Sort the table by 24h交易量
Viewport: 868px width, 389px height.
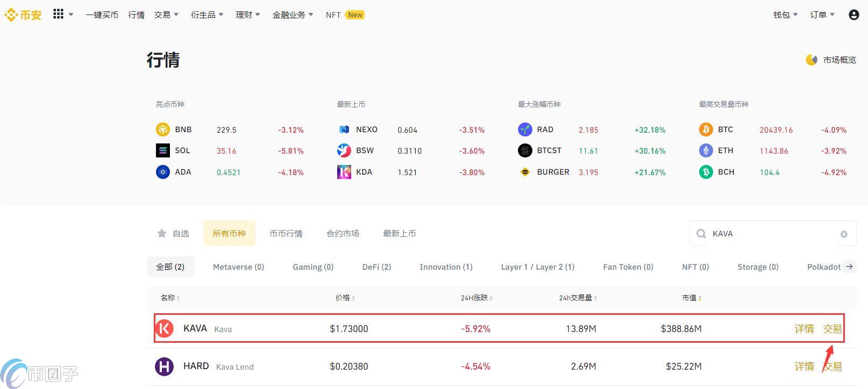click(578, 298)
